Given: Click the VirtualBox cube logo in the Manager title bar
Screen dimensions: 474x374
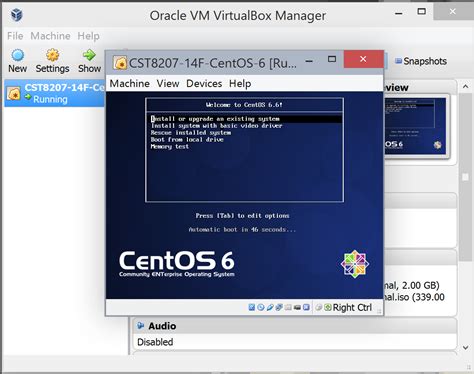Looking at the screenshot, I should click(16, 15).
